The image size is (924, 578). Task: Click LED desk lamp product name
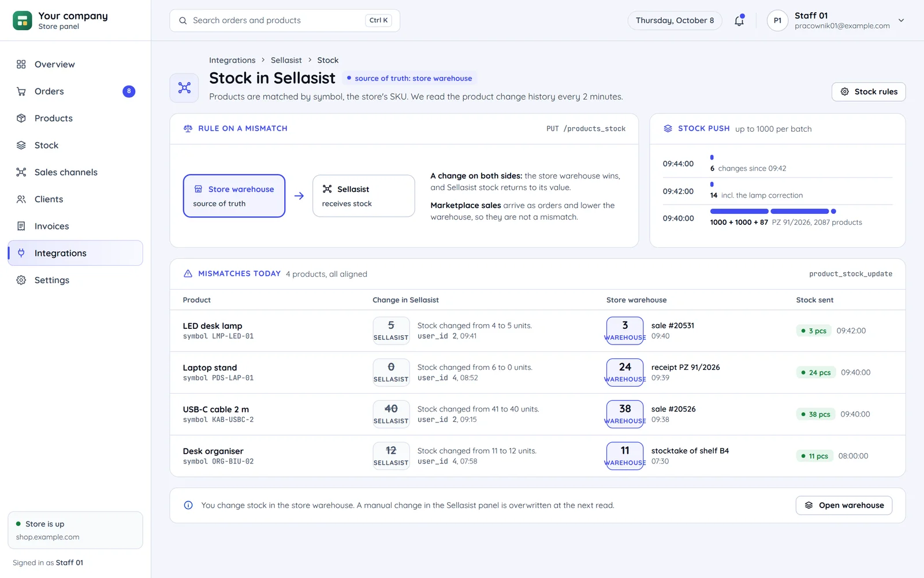(x=213, y=326)
